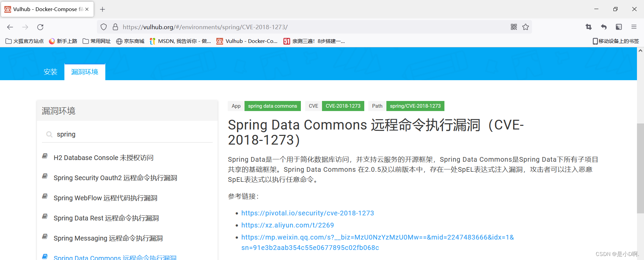
Task: Open a new tab with plus button
Action: (103, 9)
